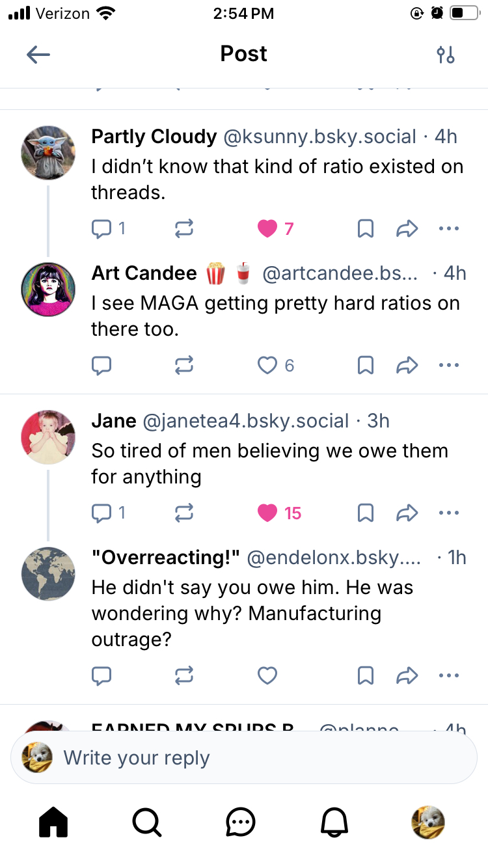The width and height of the screenshot is (488, 868).
Task: View Notifications bell in bottom bar
Action: (334, 823)
